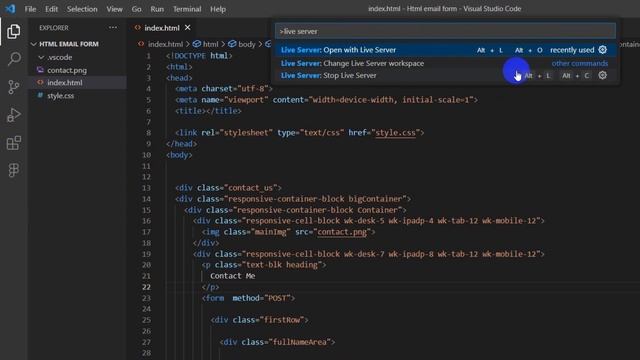Click the div class="fullNameArea" line
640x360 pixels.
[278, 342]
